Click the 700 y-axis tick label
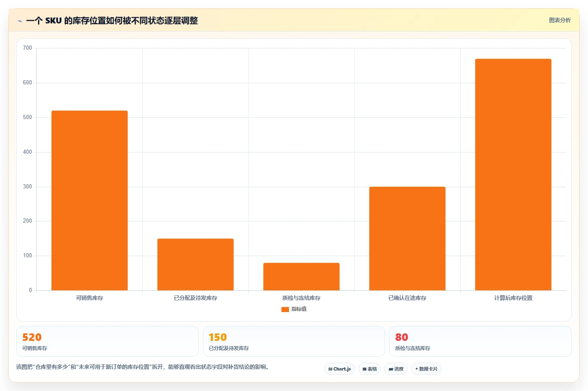This screenshot has width=588, height=391. click(28, 48)
